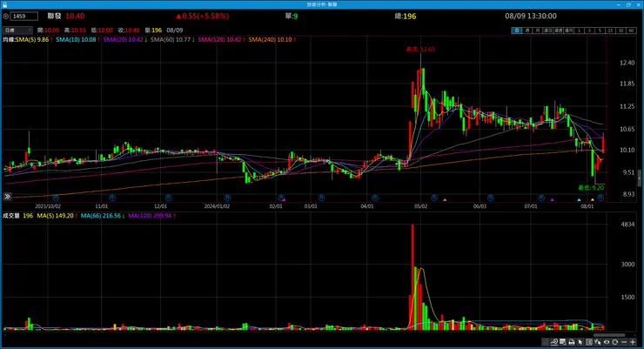Select the 日 daily period button
Image resolution: width=644 pixels, height=349 pixels.
517,30
